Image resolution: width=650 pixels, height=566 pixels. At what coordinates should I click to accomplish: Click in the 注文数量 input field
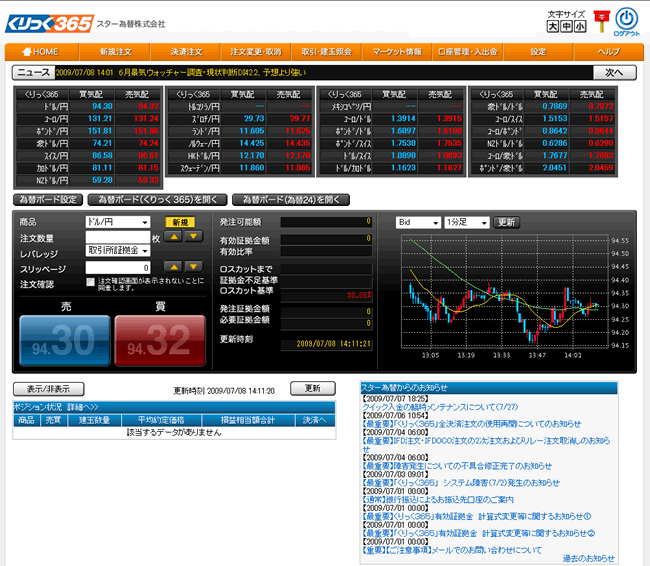(118, 237)
